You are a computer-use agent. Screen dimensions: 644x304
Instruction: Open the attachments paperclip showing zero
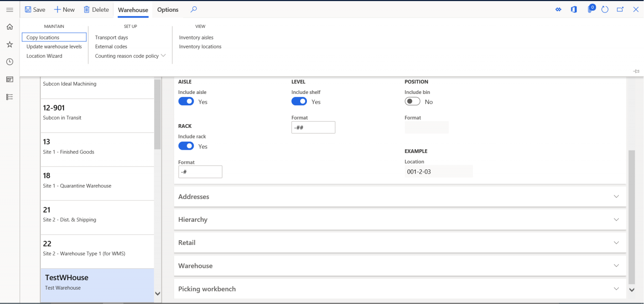[591, 9]
